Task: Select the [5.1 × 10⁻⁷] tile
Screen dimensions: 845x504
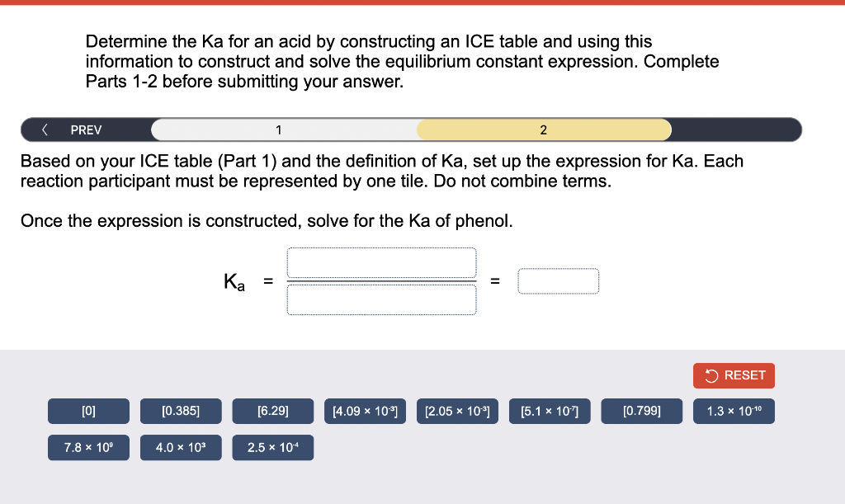Action: 550,411
